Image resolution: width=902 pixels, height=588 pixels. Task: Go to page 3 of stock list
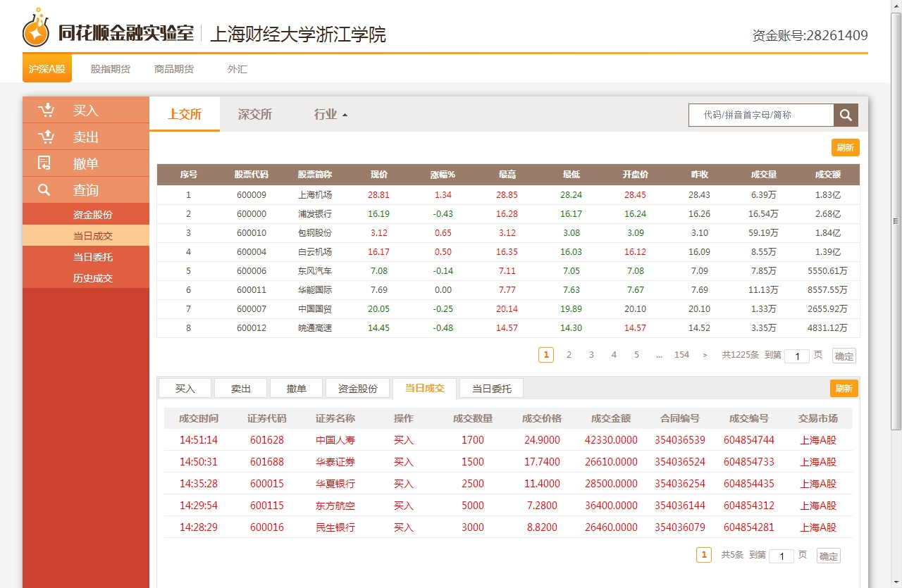(591, 355)
